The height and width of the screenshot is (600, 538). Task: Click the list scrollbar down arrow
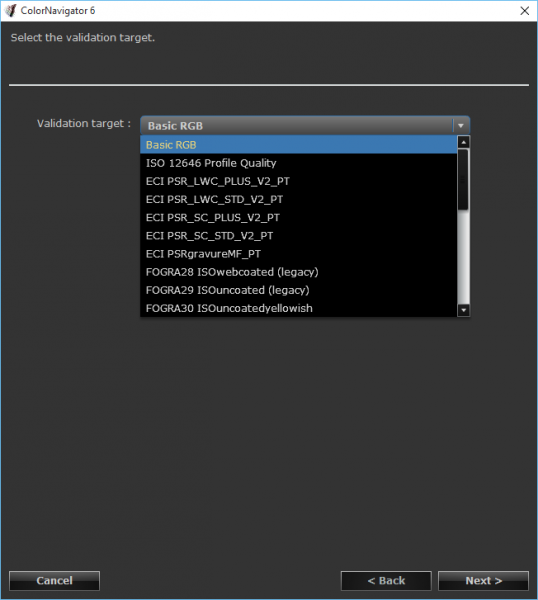click(463, 310)
